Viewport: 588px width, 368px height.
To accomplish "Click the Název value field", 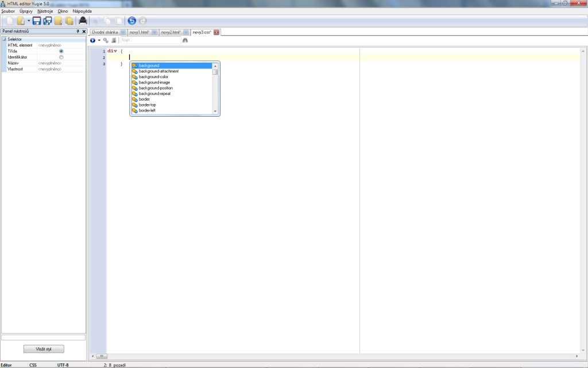I will 61,63.
